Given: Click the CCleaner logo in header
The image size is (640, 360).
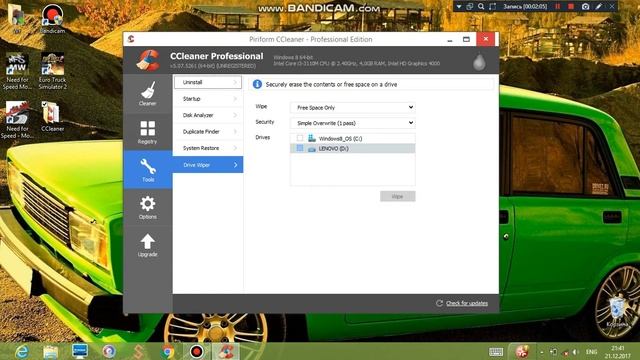Looking at the screenshot, I should [148, 60].
